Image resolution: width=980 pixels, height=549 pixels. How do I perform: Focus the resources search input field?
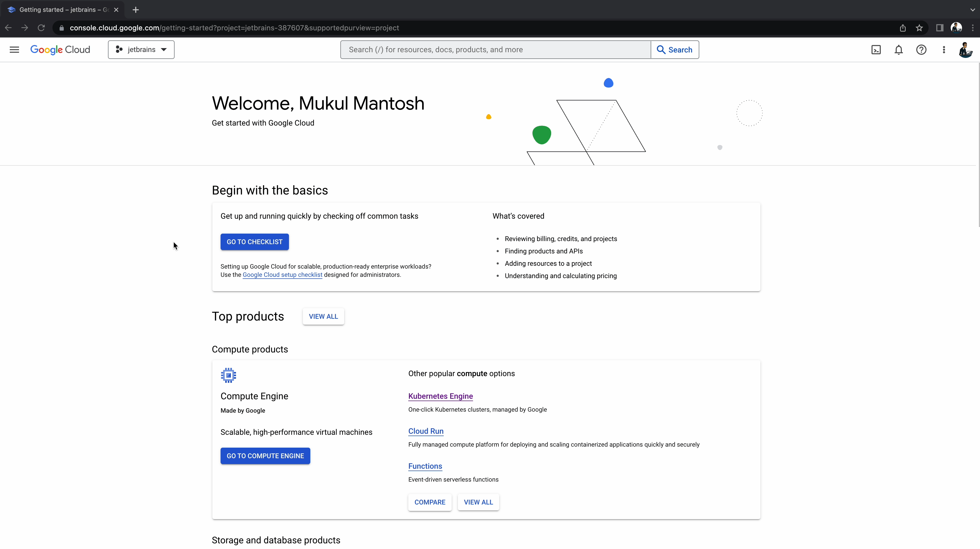(495, 50)
